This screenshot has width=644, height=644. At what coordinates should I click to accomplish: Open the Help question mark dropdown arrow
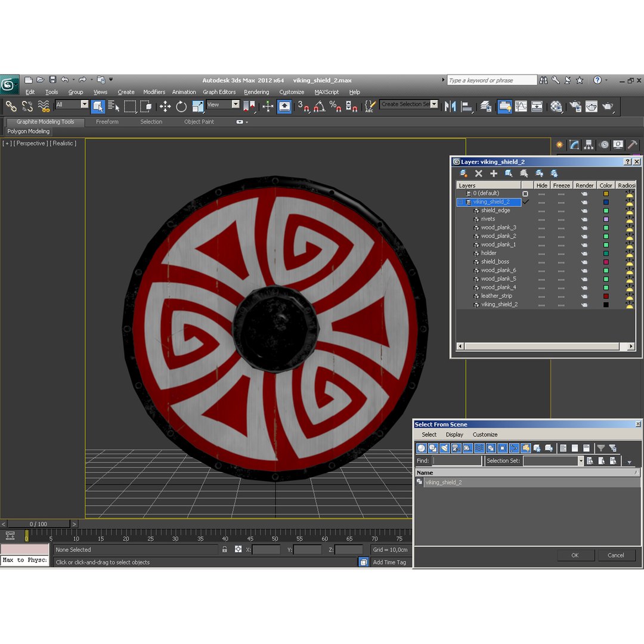(606, 80)
